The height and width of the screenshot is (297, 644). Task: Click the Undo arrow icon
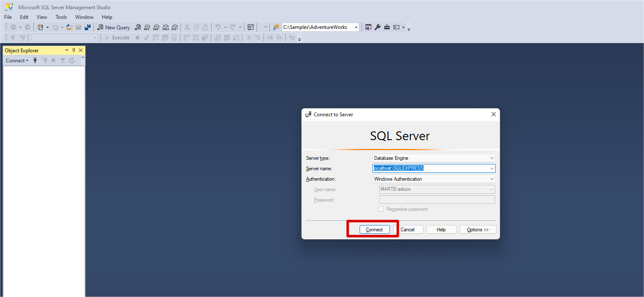(218, 27)
